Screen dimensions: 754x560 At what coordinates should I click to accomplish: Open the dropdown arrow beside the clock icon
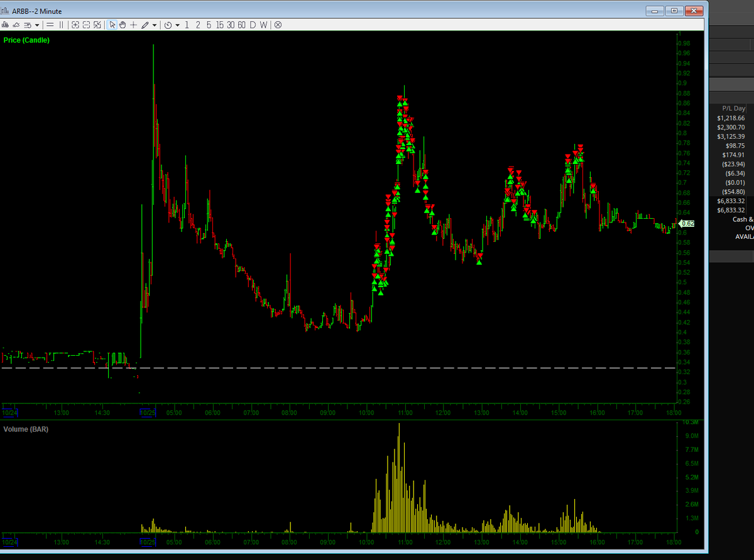(178, 25)
